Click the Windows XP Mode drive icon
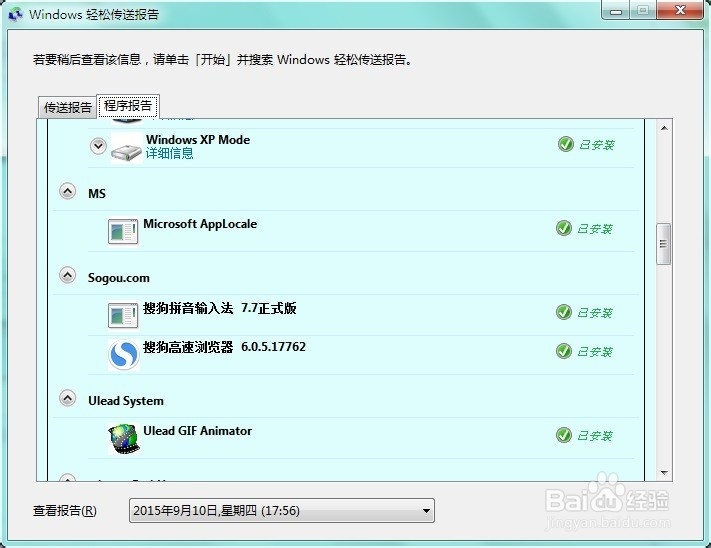Screen dimensions: 711x548 127,148
